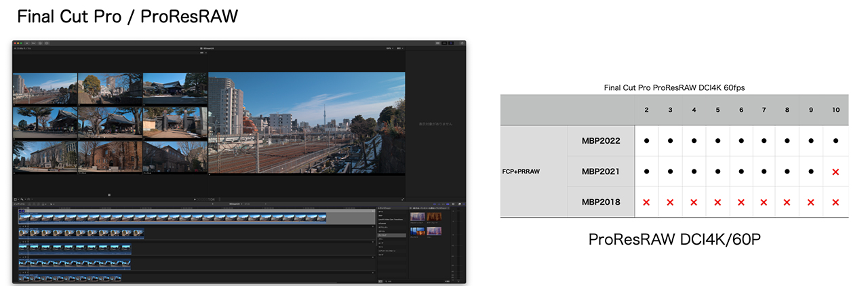Open the viewer 50% zoom dropdown
The width and height of the screenshot is (868, 286).
389,48
